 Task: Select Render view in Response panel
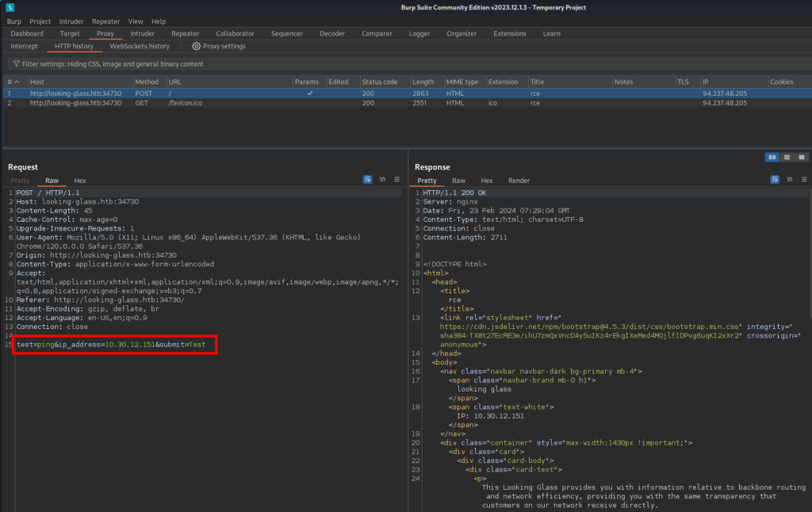pyautogui.click(x=519, y=181)
